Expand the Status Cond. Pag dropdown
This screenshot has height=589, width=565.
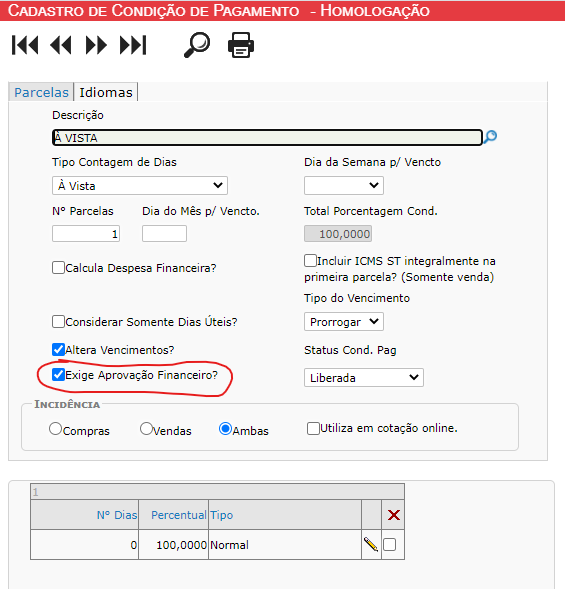tap(364, 378)
